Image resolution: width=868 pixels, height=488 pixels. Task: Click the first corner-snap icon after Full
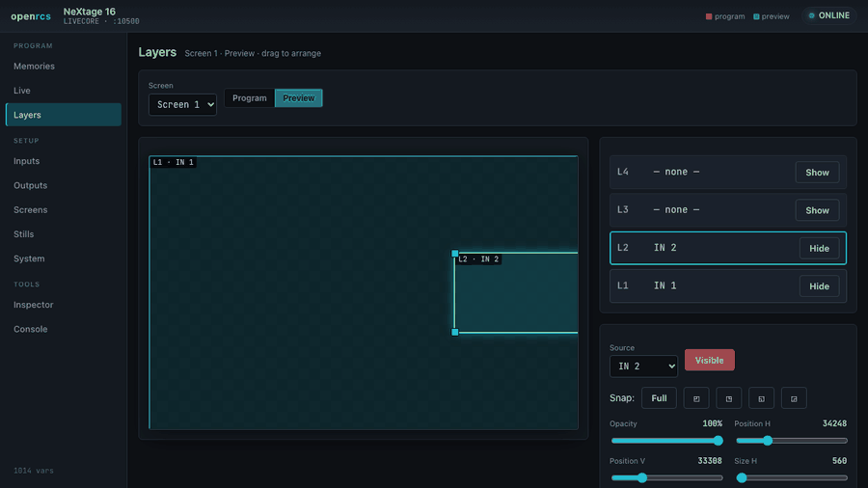click(696, 398)
